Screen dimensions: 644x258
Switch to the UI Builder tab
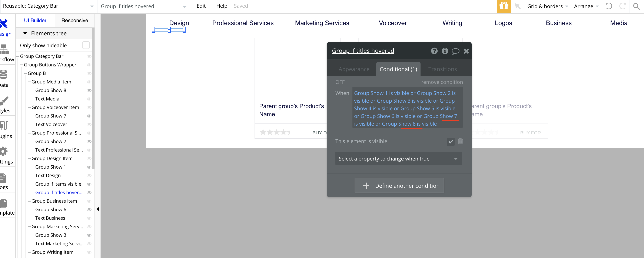[35, 20]
